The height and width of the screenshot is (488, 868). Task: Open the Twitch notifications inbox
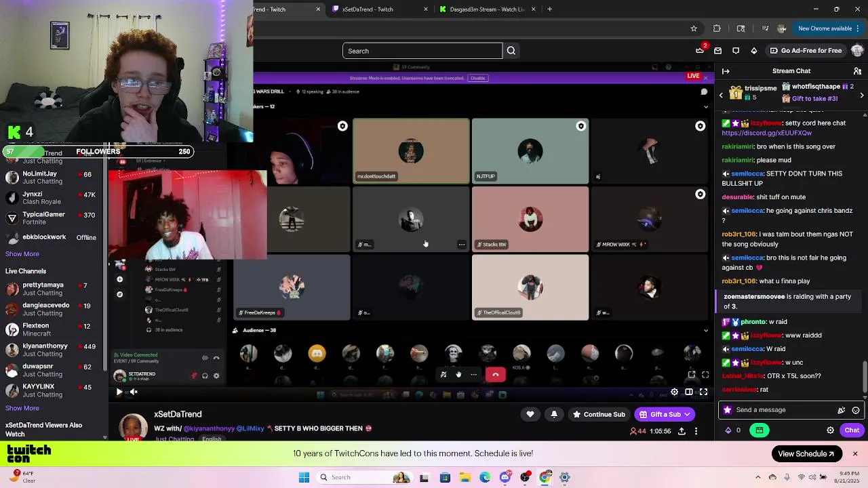[x=718, y=51]
